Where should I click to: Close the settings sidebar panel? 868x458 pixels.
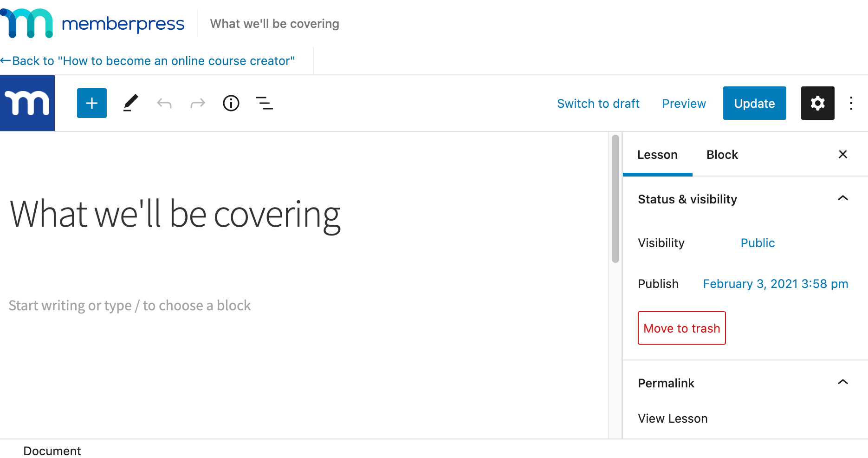(843, 154)
